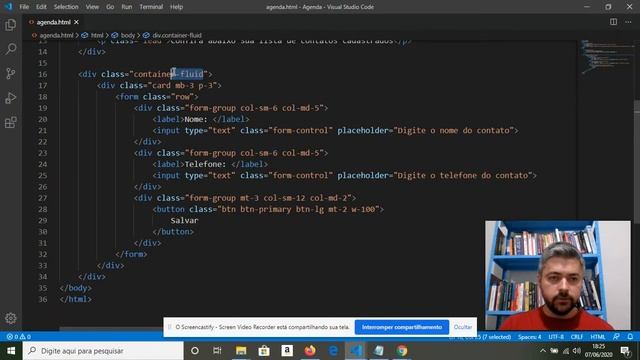Click the div.container-fluid breadcrumb segment
This screenshot has height=360, width=640.
pyautogui.click(x=177, y=36)
